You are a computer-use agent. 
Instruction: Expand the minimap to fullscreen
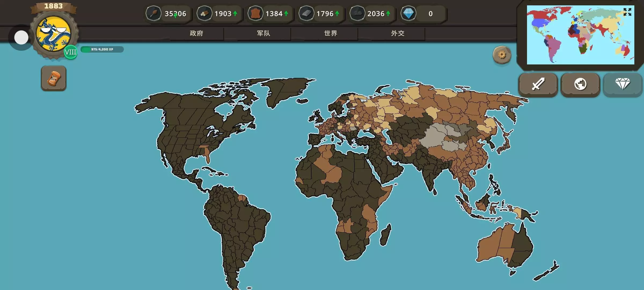pos(627,12)
